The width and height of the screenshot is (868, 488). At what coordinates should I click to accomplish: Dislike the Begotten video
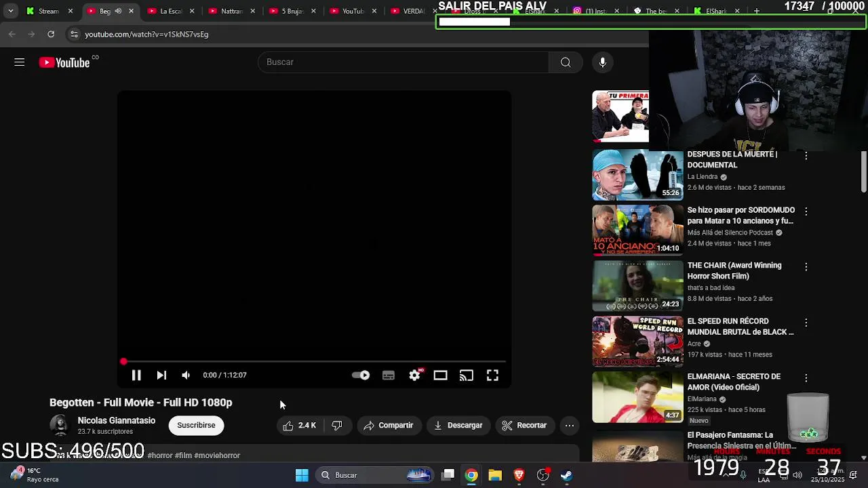pyautogui.click(x=337, y=425)
